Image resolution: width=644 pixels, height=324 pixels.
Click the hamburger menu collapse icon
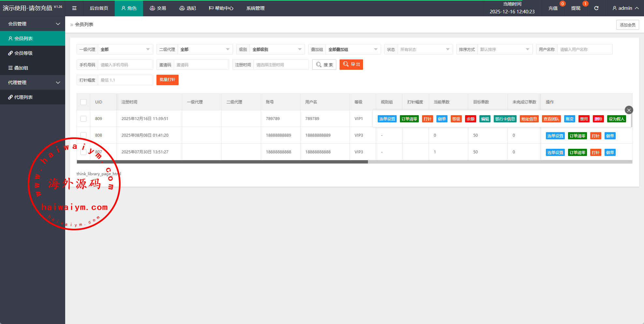click(x=74, y=8)
